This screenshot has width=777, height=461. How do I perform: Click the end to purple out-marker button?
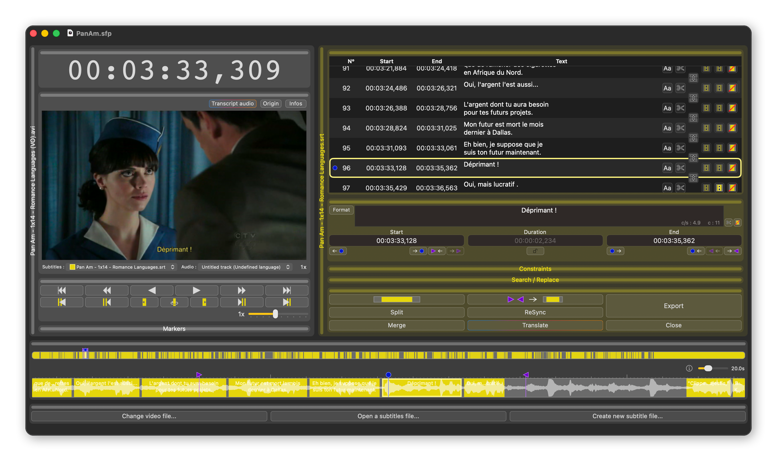(733, 251)
